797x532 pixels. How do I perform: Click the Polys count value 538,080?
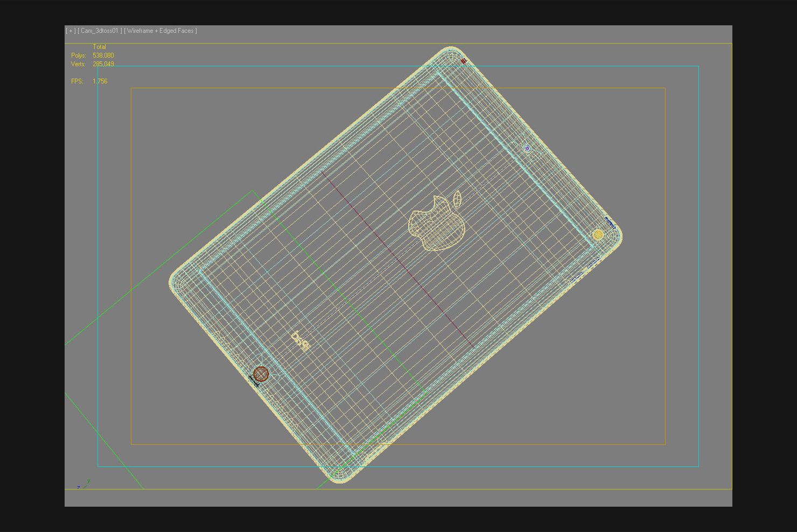point(103,55)
